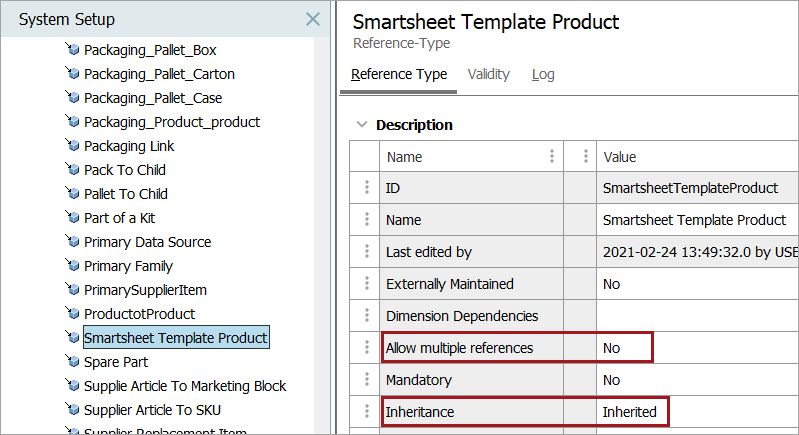
Task: Switch to the Validity tab
Action: pyautogui.click(x=488, y=74)
